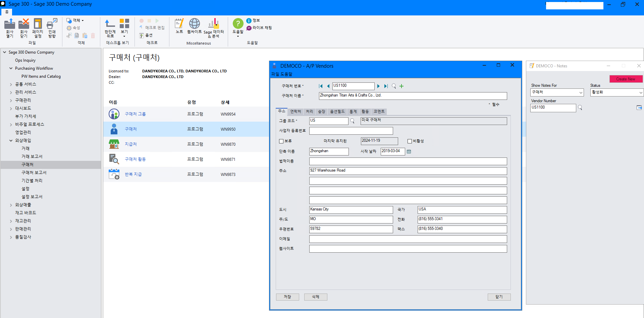Screen dimensions: 644x318
Task: Switch to the 처리 tab
Action: (309, 112)
